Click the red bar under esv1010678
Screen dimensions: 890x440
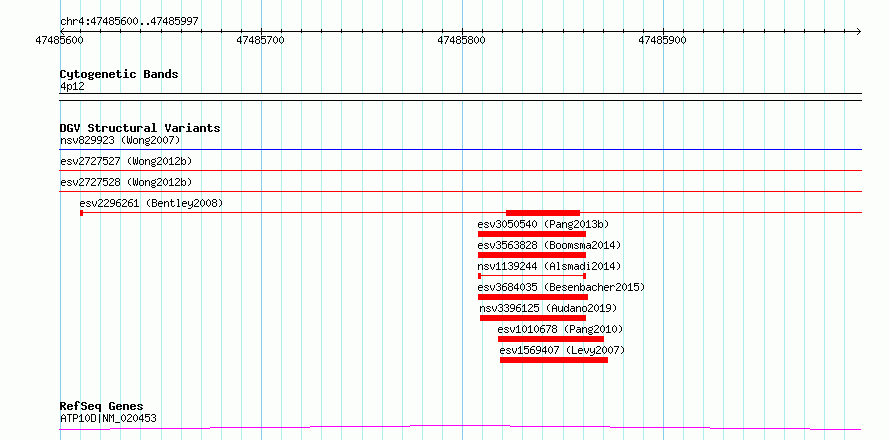pyautogui.click(x=551, y=339)
